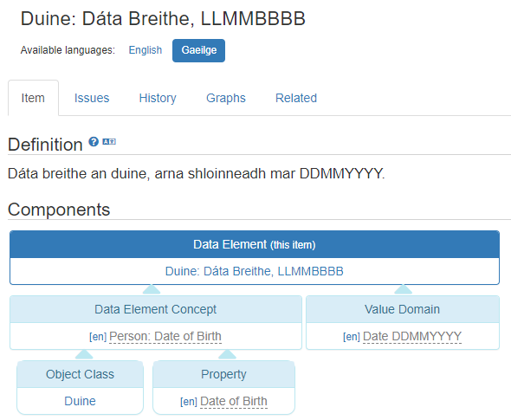Switch to the Issues tab
The image size is (511, 420).
[92, 98]
